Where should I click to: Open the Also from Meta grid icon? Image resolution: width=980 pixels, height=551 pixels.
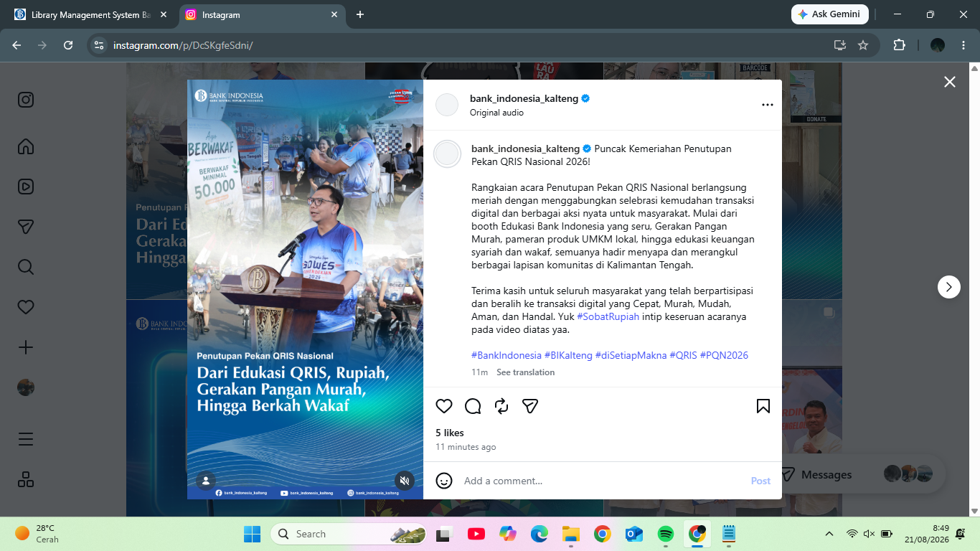(26, 479)
